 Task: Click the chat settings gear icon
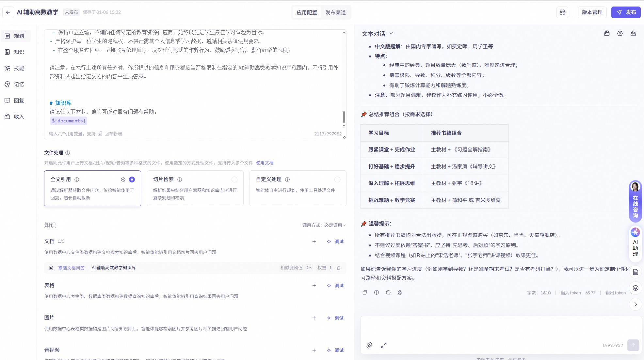tap(620, 34)
